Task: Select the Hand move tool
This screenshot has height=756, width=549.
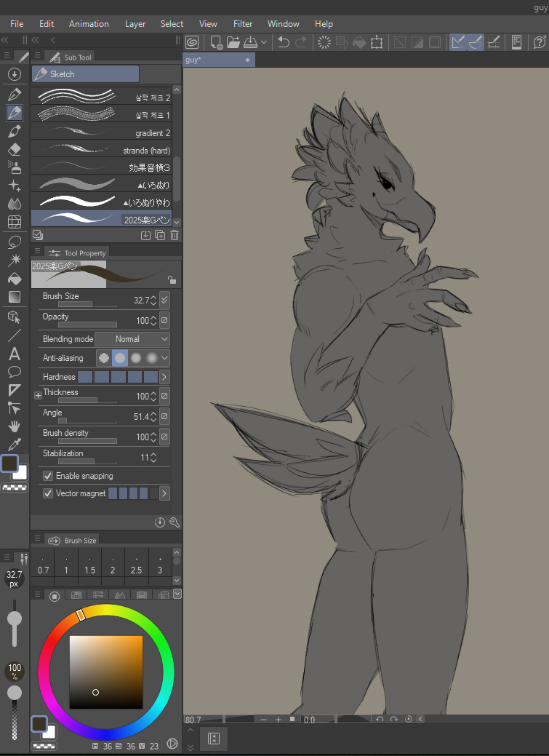Action: (15, 426)
